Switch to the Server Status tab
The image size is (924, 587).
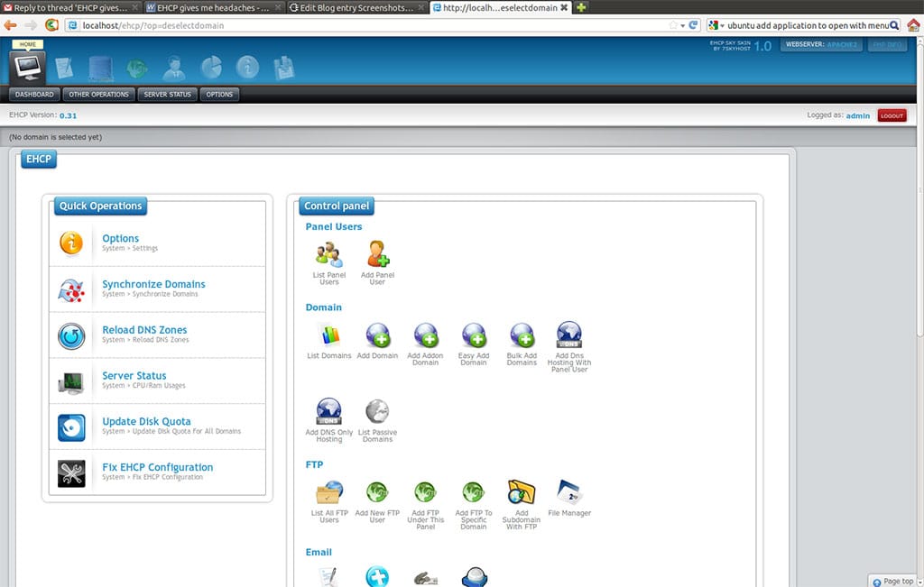click(167, 94)
